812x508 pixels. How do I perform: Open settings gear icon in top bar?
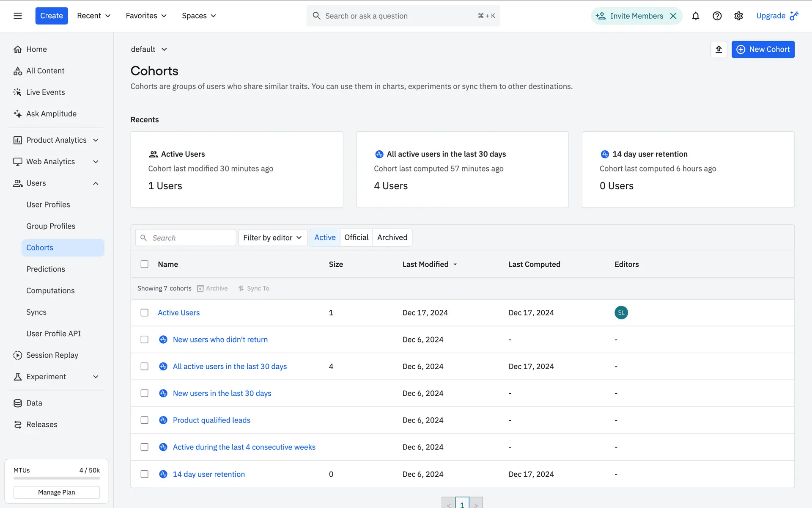(738, 16)
